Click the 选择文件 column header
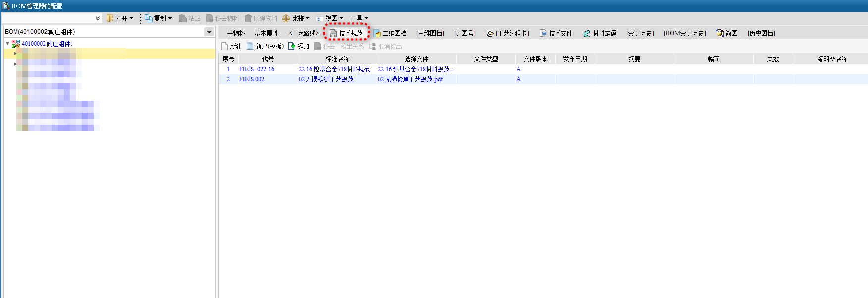The height and width of the screenshot is (298, 868). click(x=416, y=59)
